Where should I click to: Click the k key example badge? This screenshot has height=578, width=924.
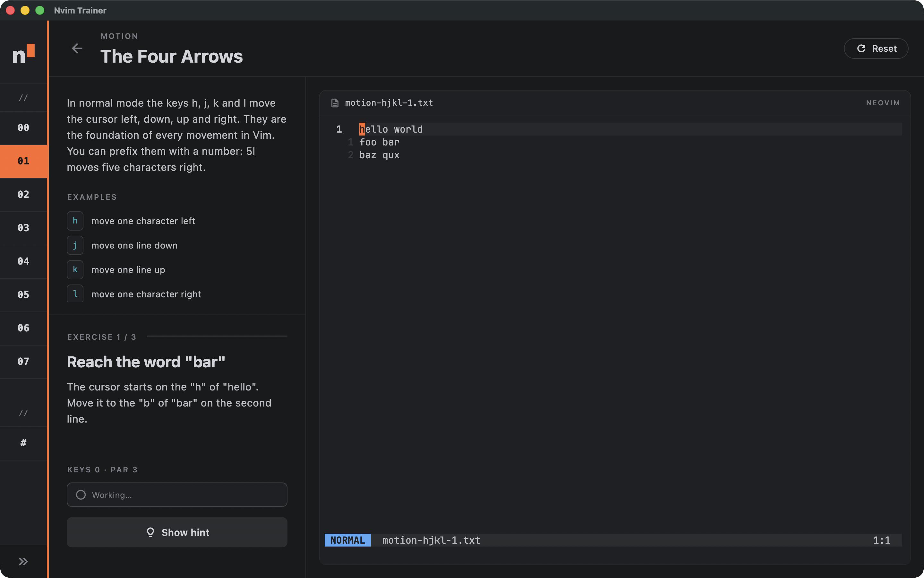point(75,270)
